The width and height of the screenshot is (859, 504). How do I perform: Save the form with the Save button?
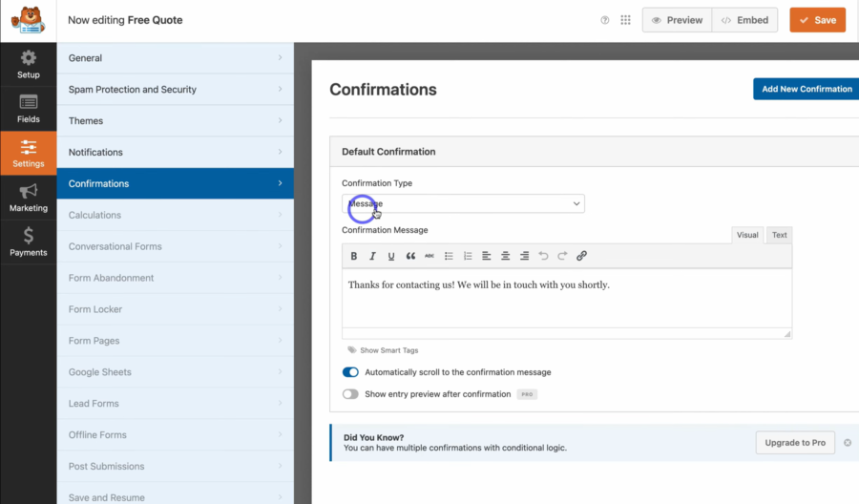click(817, 20)
